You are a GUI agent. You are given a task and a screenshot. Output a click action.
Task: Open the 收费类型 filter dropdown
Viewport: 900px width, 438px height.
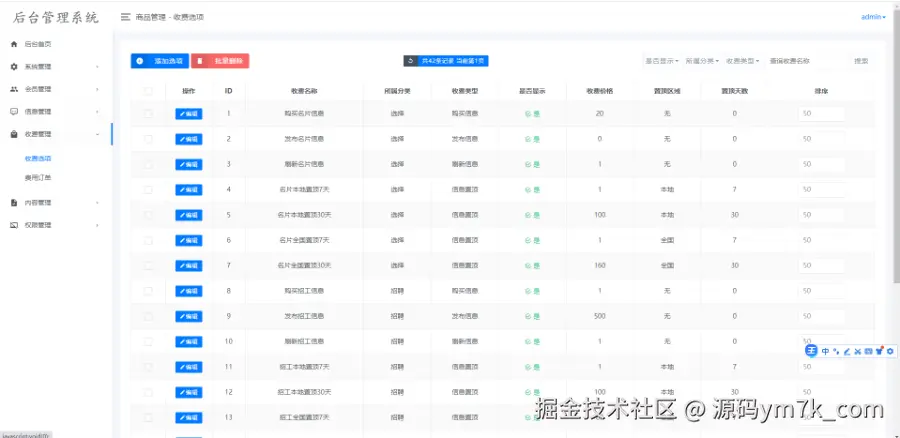click(742, 61)
